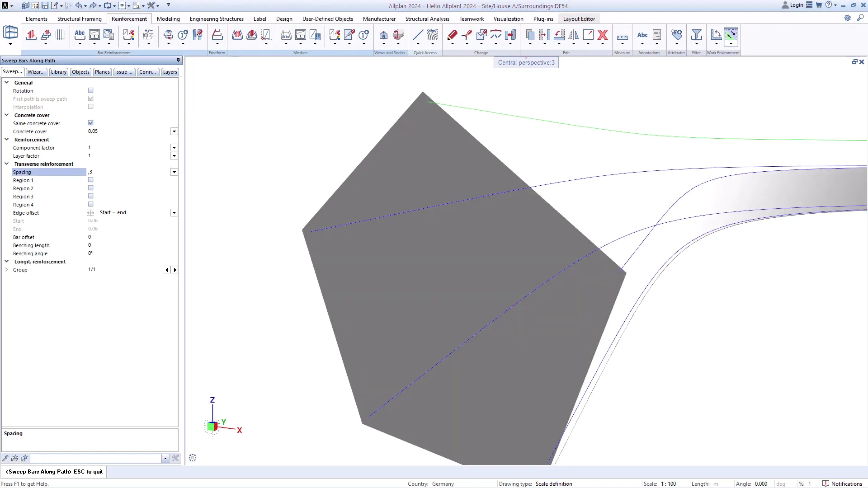Switch to the Modeling ribbon tab
The height and width of the screenshot is (488, 868).
168,19
